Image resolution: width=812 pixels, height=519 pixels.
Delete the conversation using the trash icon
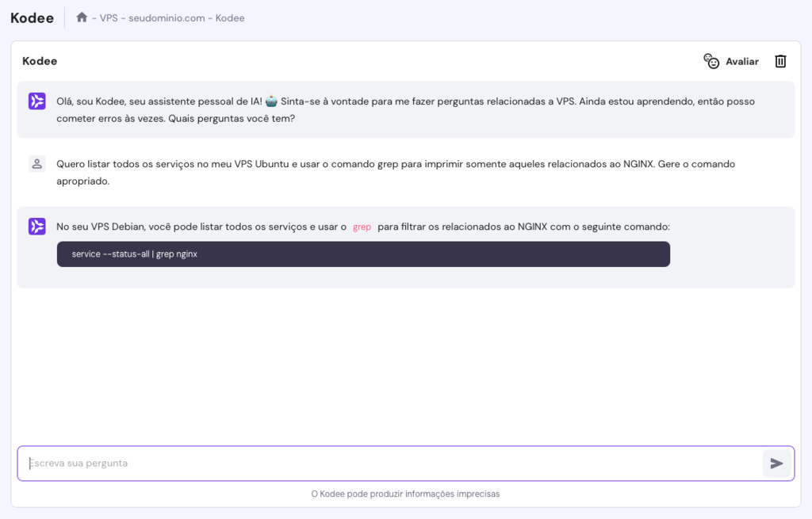tap(780, 61)
